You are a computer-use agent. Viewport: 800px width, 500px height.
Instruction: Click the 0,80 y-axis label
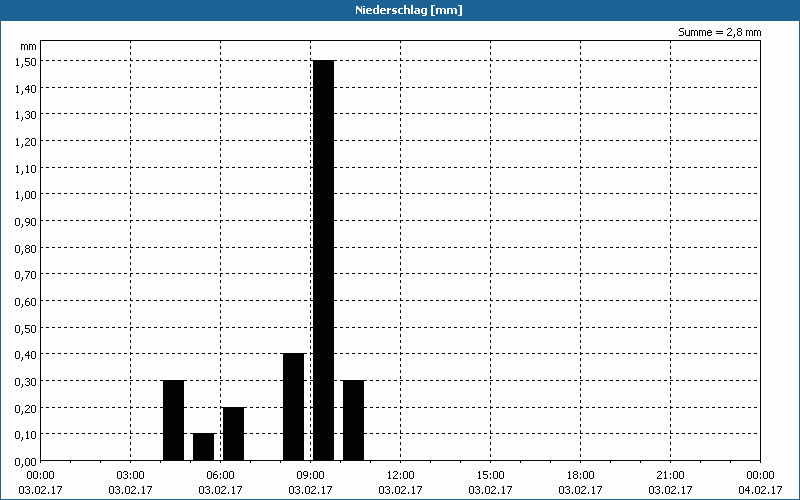click(26, 248)
